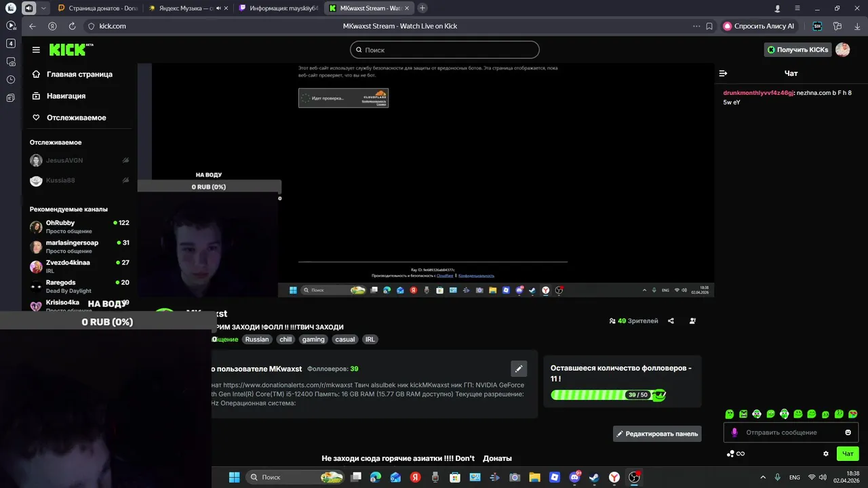Click kick.com address bar
This screenshot has width=868, height=488.
(x=113, y=26)
